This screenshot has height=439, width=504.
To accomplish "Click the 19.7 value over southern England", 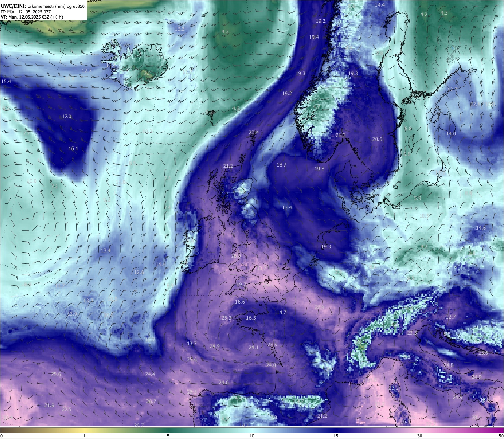I will [x=241, y=284].
